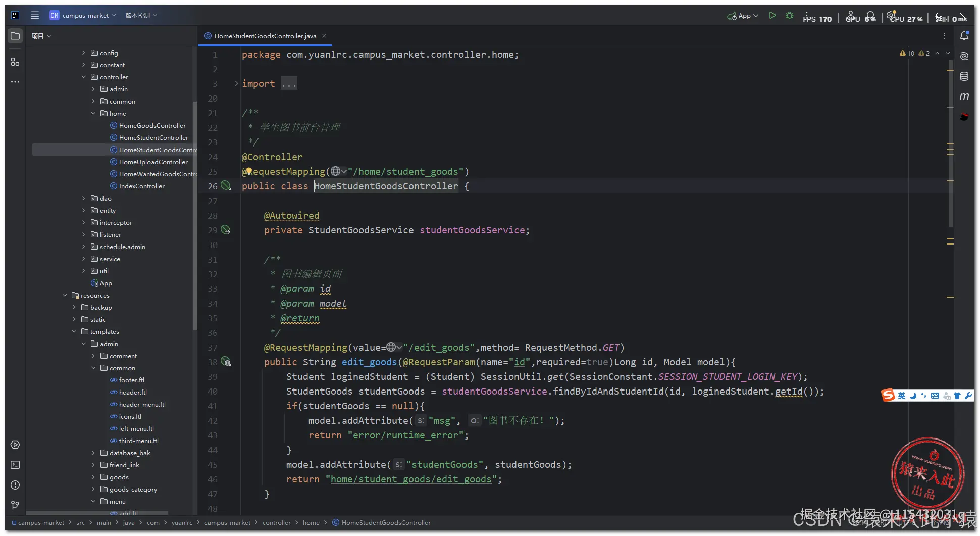Screen dimensions: 980x536
Task: Open the Sogou soft keyboard icon
Action: (x=935, y=396)
